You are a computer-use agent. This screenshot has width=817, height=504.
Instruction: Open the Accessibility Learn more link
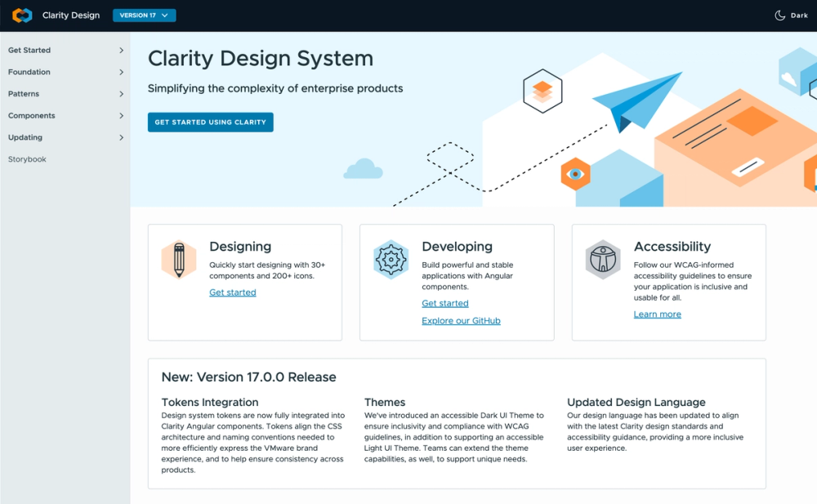pyautogui.click(x=658, y=314)
